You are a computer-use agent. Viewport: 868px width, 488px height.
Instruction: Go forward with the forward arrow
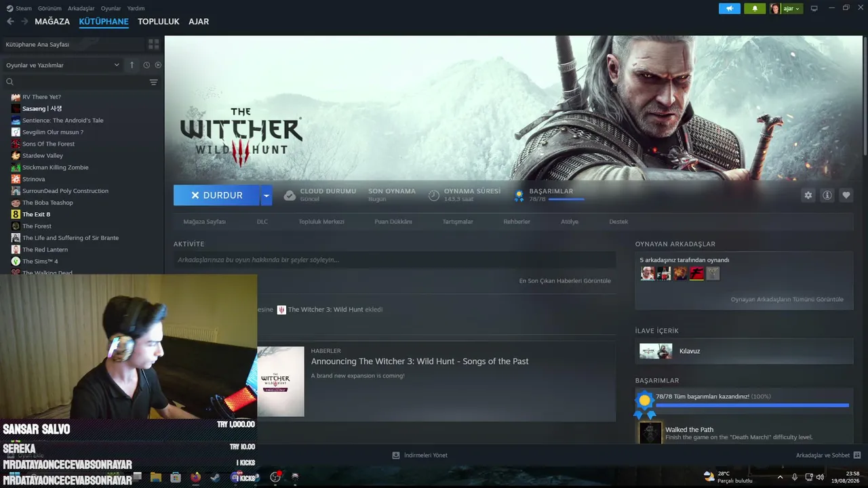24,22
